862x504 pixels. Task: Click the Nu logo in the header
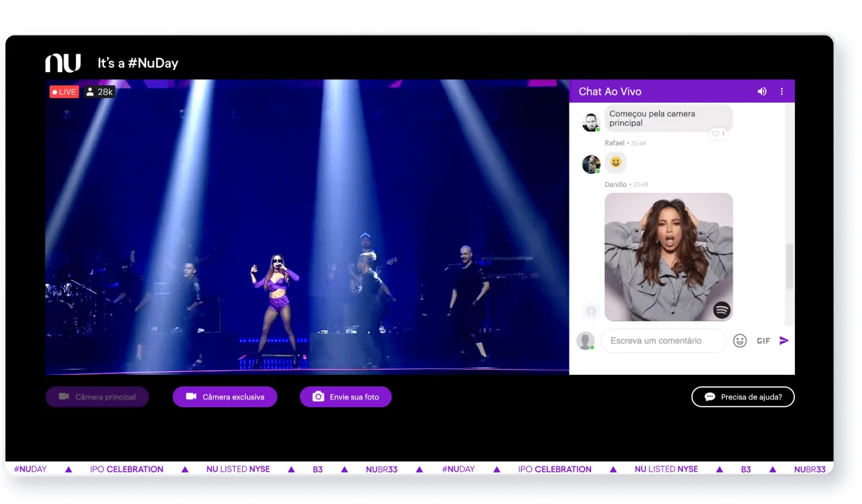click(63, 64)
